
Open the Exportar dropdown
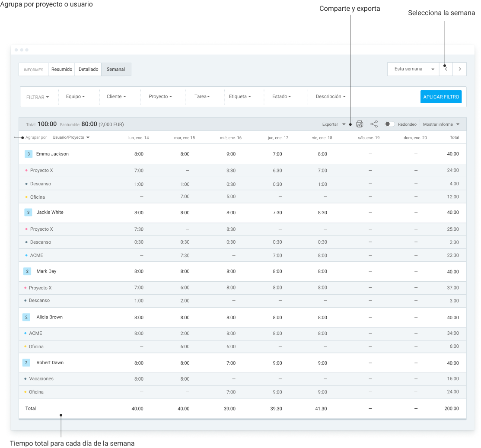point(334,124)
